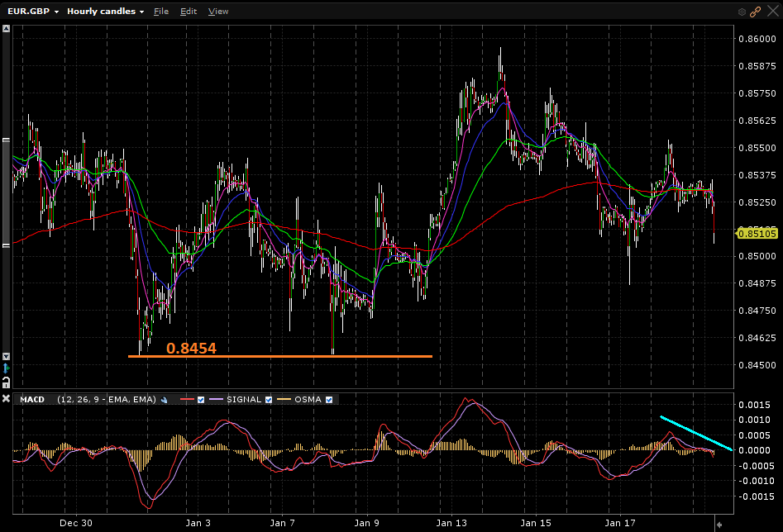Image resolution: width=783 pixels, height=532 pixels.
Task: Click the orange chain link icon
Action: pyautogui.click(x=755, y=12)
